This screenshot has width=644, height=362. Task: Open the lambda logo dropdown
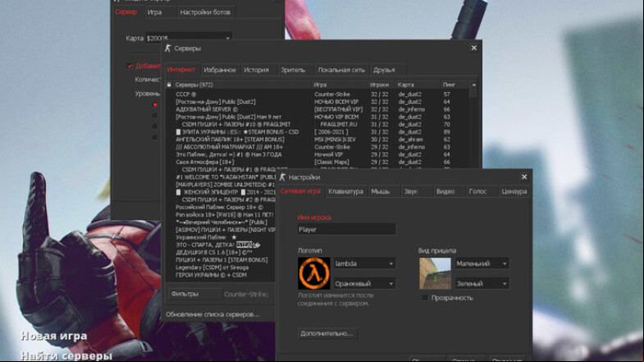[364, 263]
